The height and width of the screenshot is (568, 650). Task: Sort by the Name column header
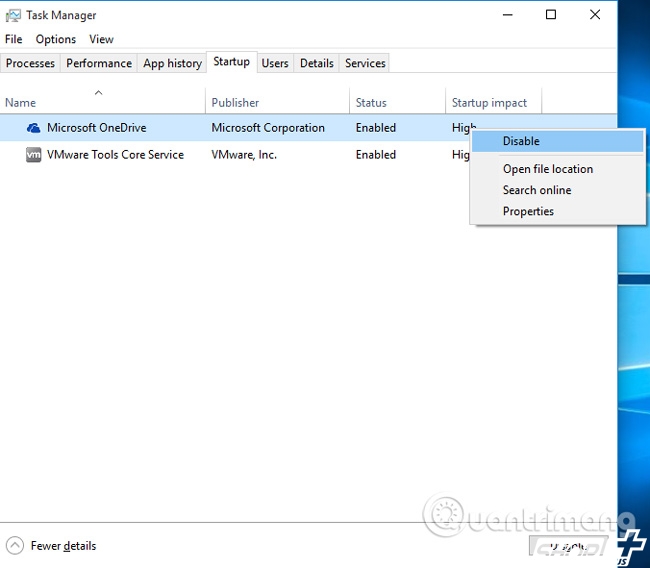coord(20,102)
